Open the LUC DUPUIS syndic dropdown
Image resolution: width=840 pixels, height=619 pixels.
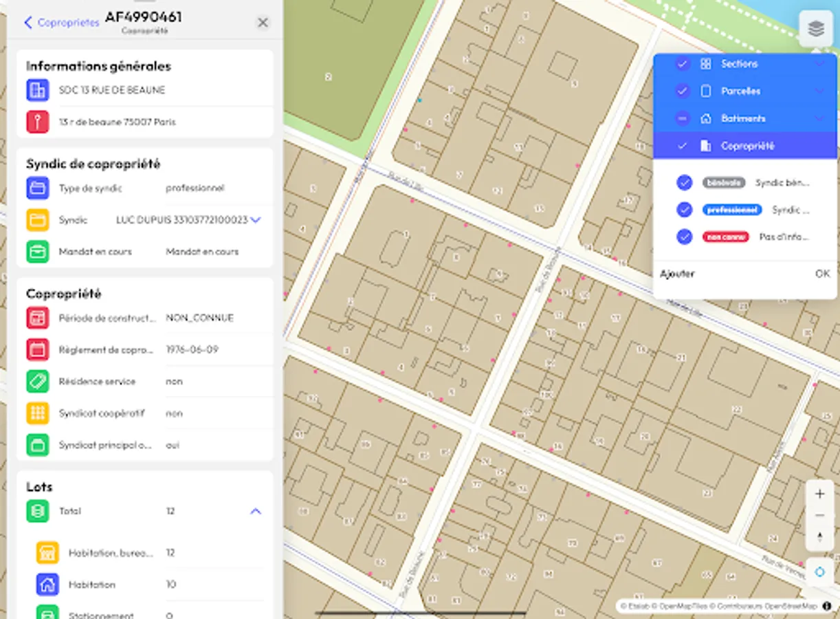[x=255, y=219]
